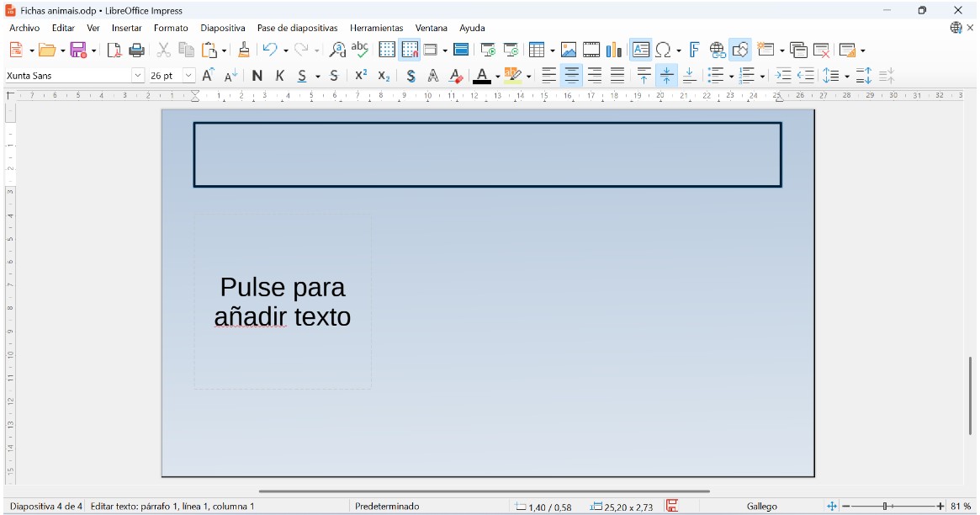Click the empty title text box

pyautogui.click(x=487, y=155)
